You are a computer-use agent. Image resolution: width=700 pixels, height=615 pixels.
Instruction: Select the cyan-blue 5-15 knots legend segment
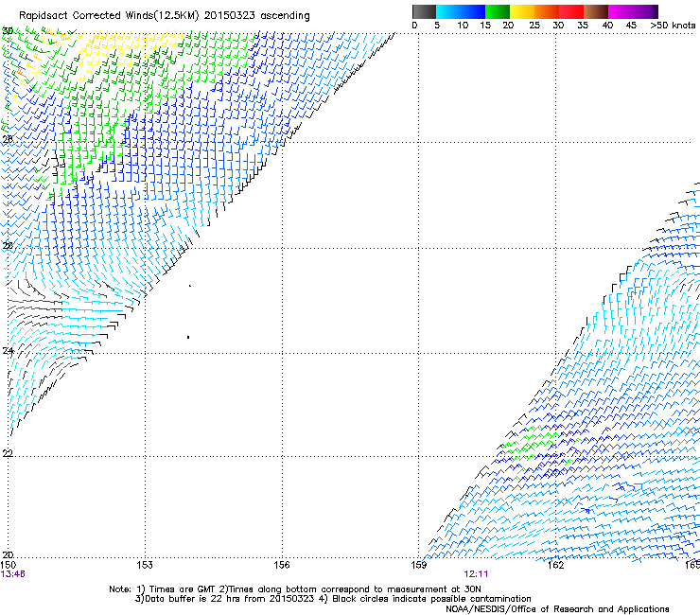461,11
